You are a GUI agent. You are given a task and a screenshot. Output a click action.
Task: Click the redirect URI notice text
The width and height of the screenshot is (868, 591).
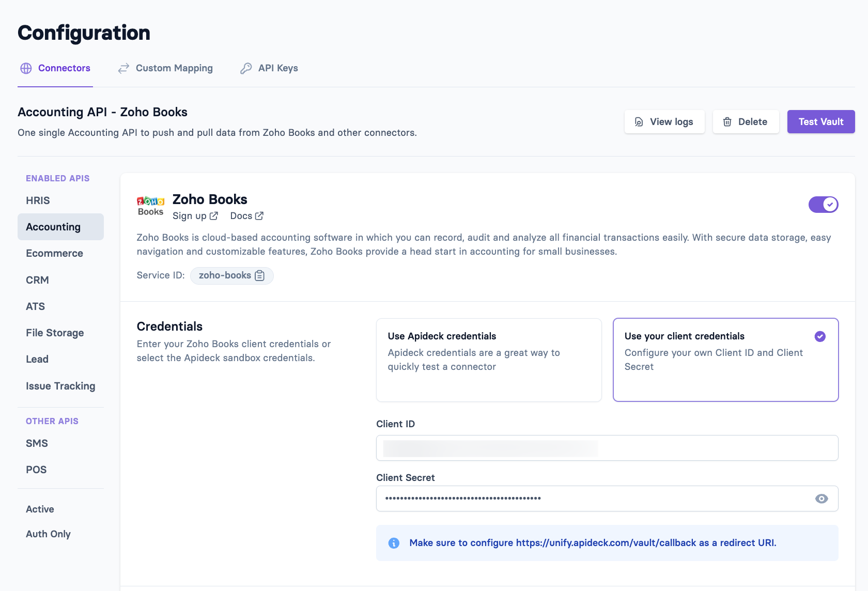point(593,543)
